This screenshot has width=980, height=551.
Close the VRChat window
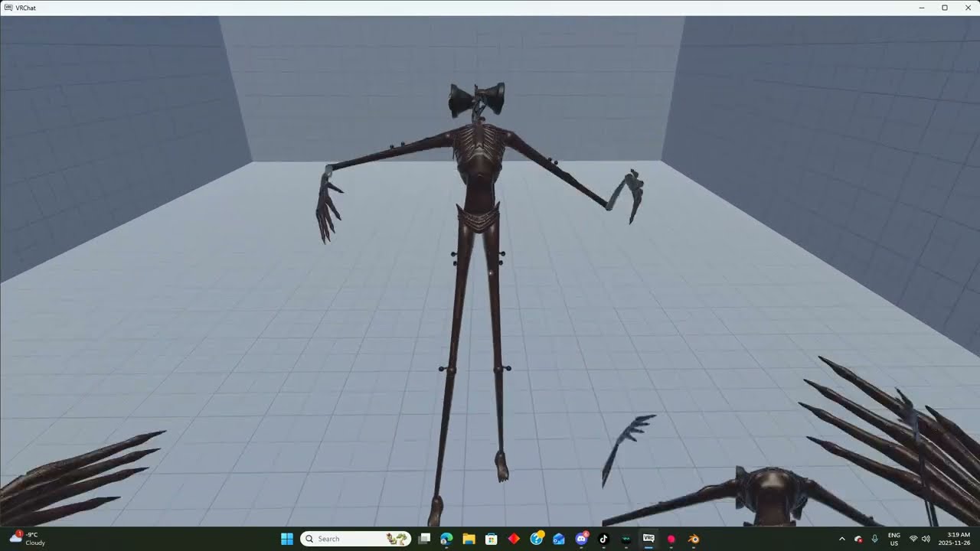[967, 8]
